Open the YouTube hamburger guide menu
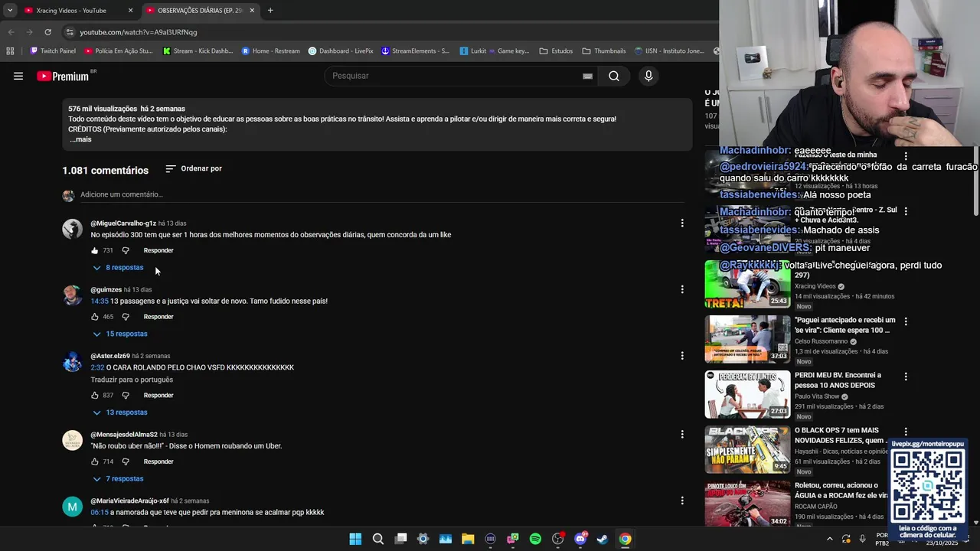This screenshot has width=980, height=551. tap(18, 76)
